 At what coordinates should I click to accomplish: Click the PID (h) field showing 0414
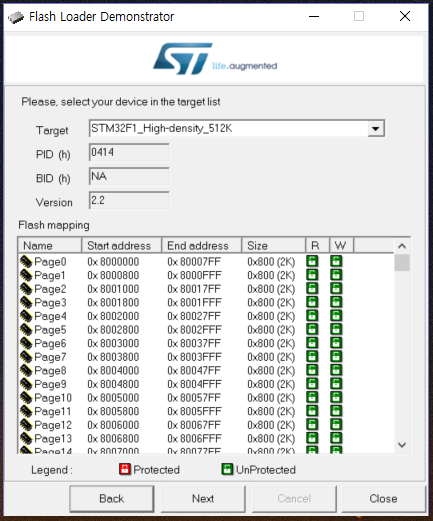point(129,153)
